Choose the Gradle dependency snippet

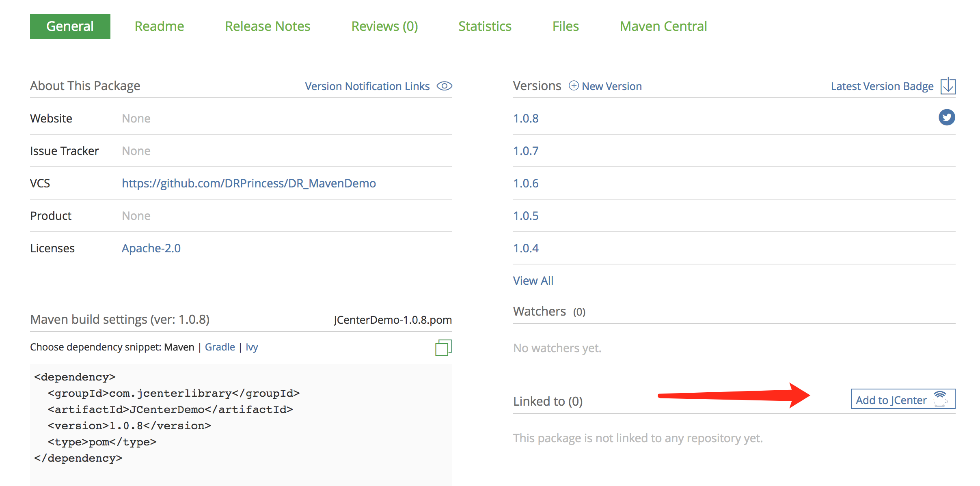coord(220,347)
